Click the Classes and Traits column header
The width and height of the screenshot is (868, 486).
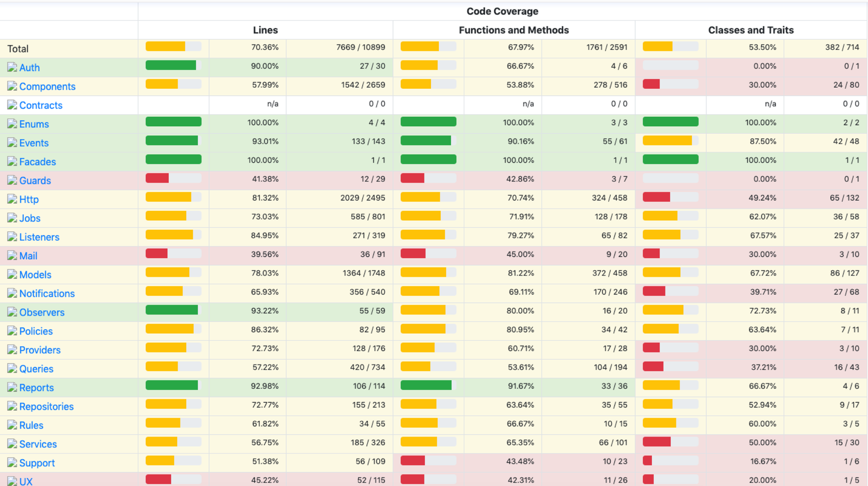751,30
